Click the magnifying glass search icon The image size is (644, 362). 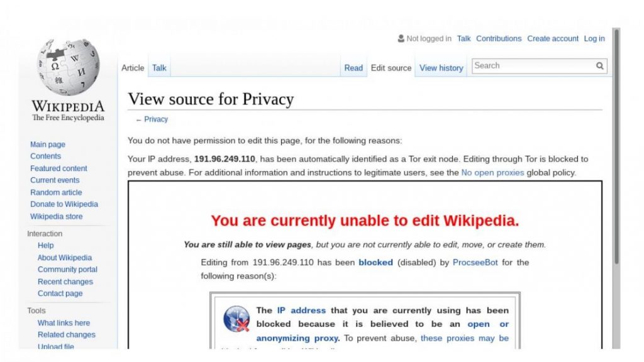click(x=600, y=65)
